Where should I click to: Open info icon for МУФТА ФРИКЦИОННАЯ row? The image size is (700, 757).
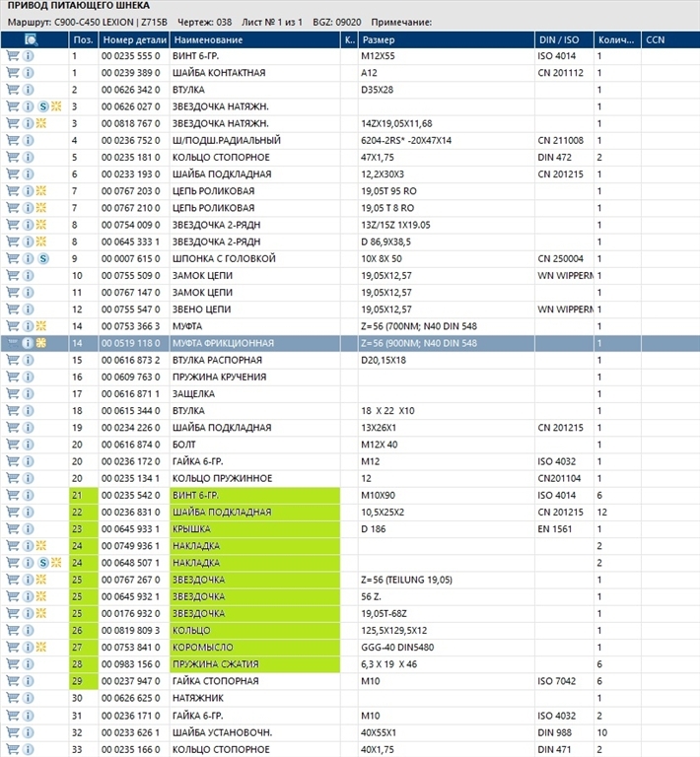[28, 343]
